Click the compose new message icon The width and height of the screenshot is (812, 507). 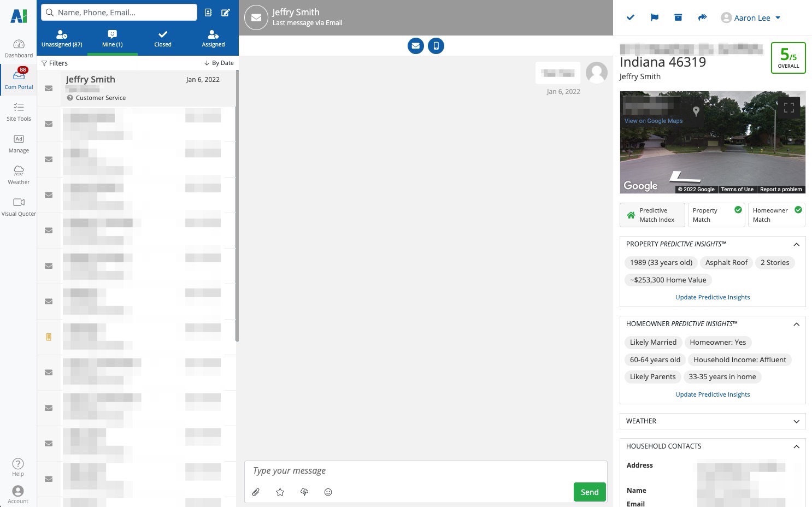click(225, 13)
